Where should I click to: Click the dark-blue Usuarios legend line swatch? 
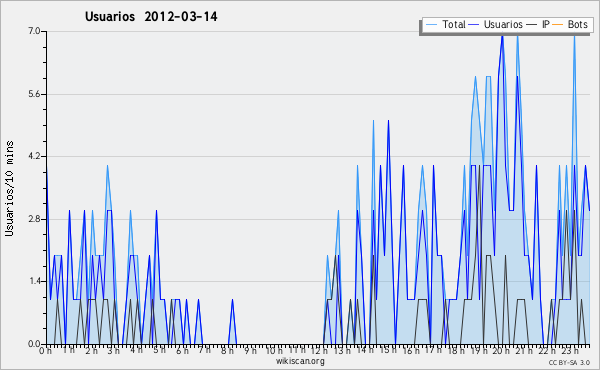pyautogui.click(x=474, y=25)
